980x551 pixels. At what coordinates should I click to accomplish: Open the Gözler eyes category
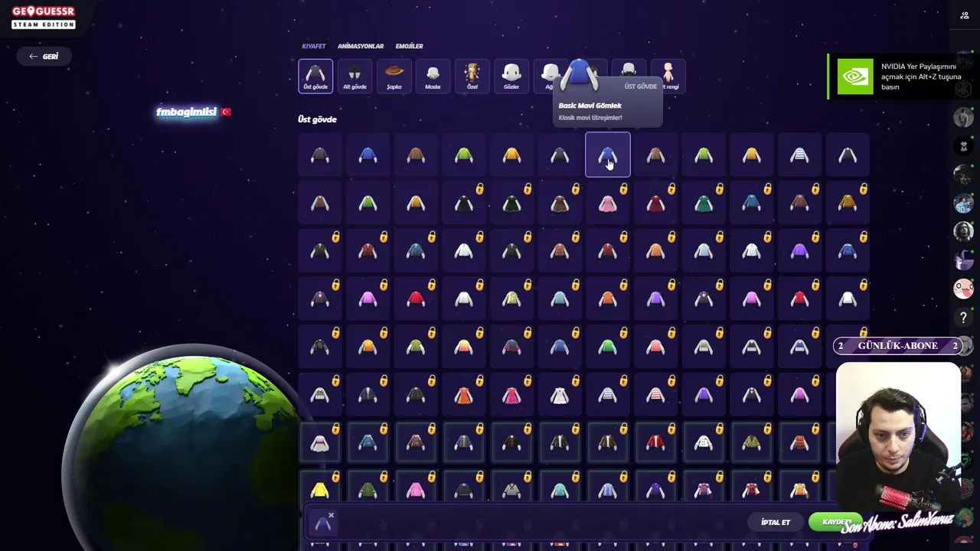point(511,76)
